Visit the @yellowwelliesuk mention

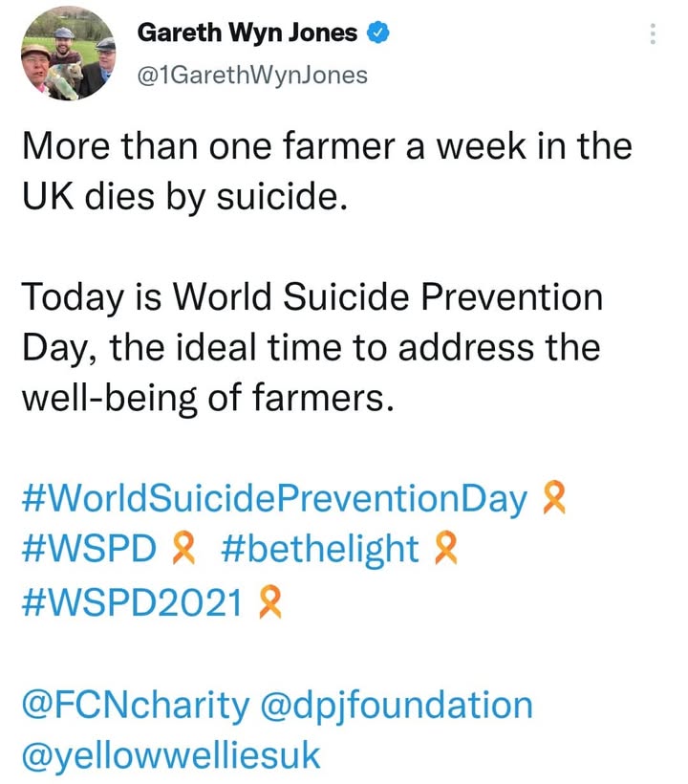tap(171, 755)
